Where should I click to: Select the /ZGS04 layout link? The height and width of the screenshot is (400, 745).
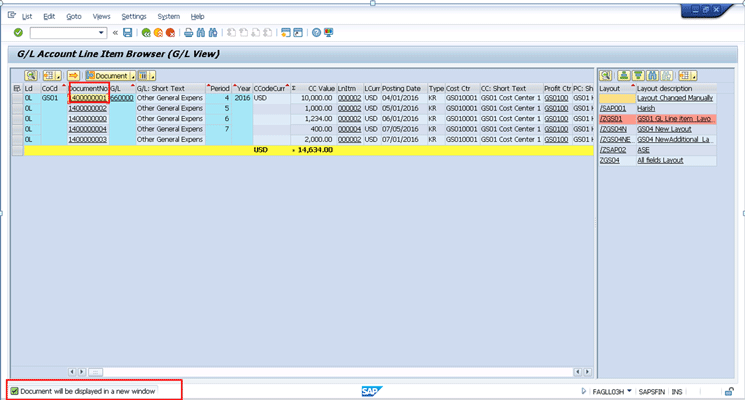[x=609, y=160]
